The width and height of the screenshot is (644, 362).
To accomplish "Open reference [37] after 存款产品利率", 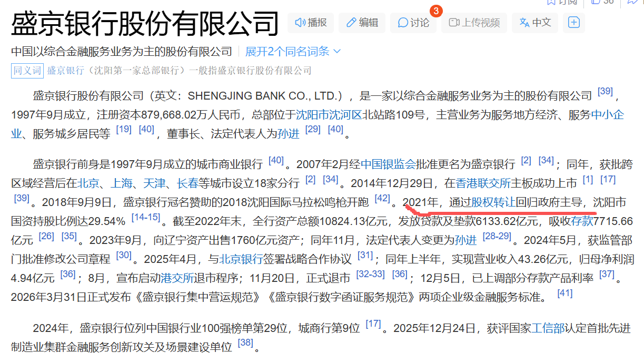I will (607, 274).
